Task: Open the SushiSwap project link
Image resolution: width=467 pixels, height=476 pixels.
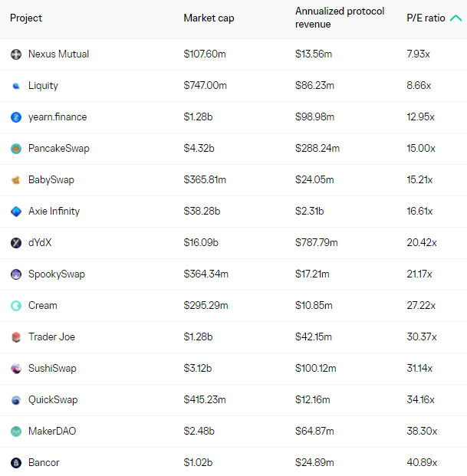Action: coord(52,369)
